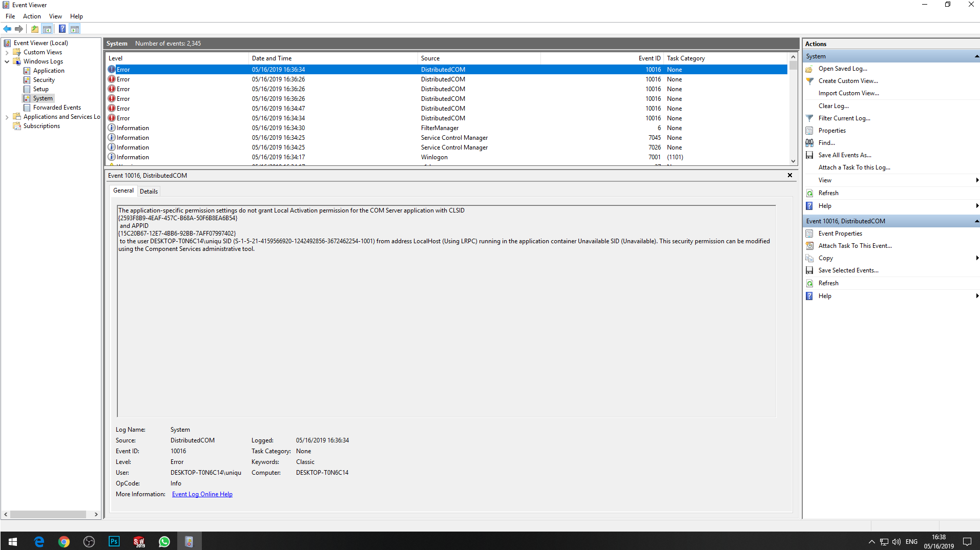Click the Show/Hide Action Pane toolbar icon
Image resolution: width=980 pixels, height=550 pixels.
point(75,29)
